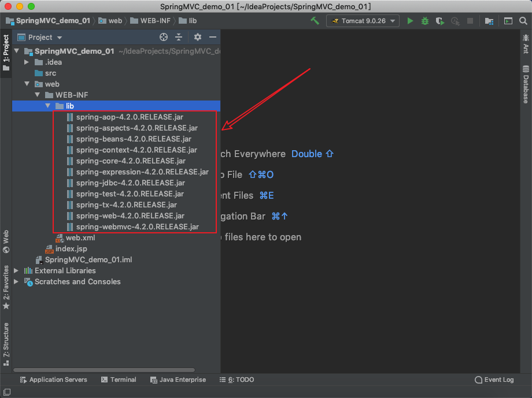Expand the .idea folder arrow

(x=27, y=62)
